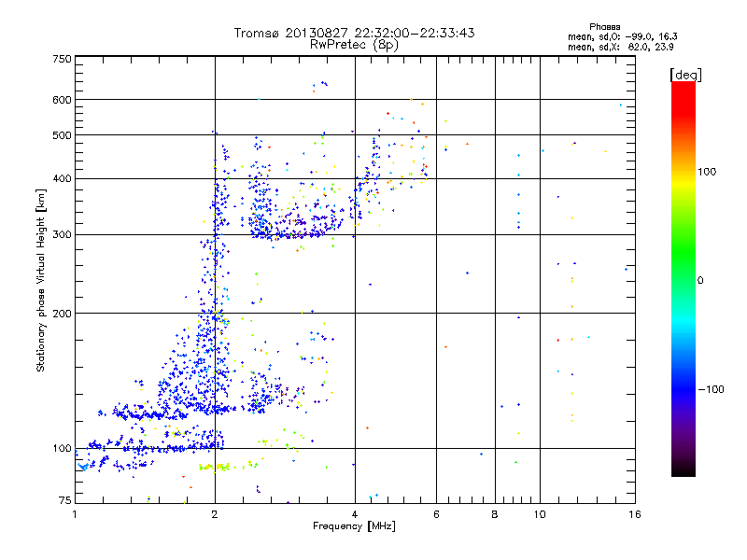Click the frequency axis tick label '1'
747x560 pixels.
click(75, 514)
